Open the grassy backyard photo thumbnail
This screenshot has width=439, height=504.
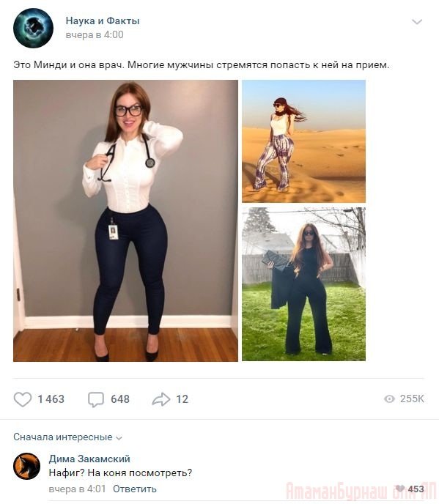pos(303,284)
